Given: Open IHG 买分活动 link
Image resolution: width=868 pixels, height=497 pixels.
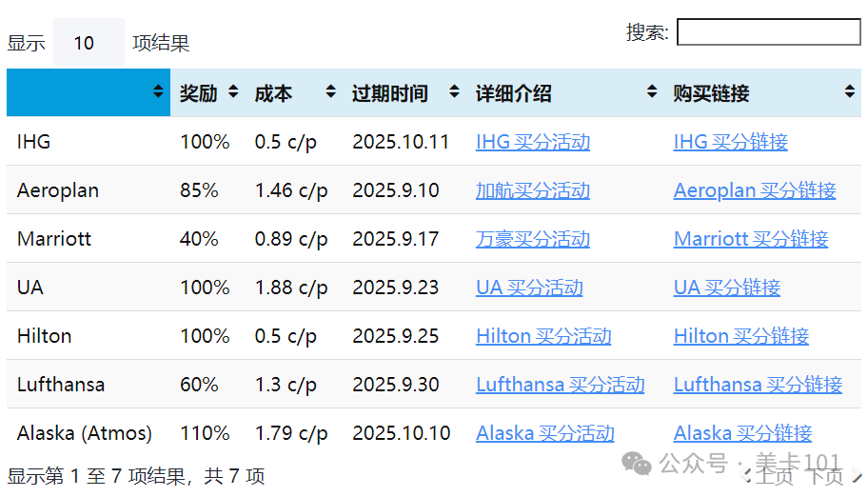Looking at the screenshot, I should pyautogui.click(x=533, y=142).
